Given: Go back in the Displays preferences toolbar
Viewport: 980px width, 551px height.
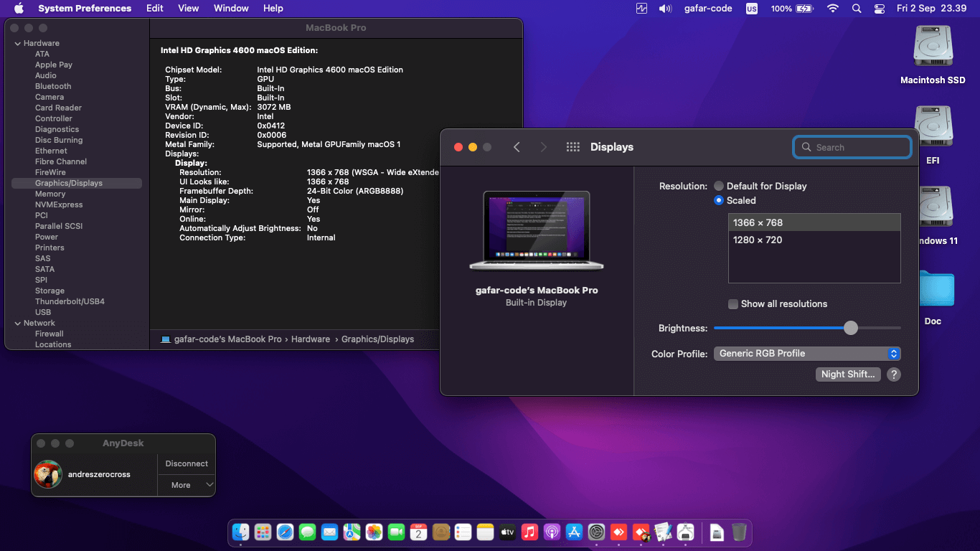Looking at the screenshot, I should click(x=517, y=147).
